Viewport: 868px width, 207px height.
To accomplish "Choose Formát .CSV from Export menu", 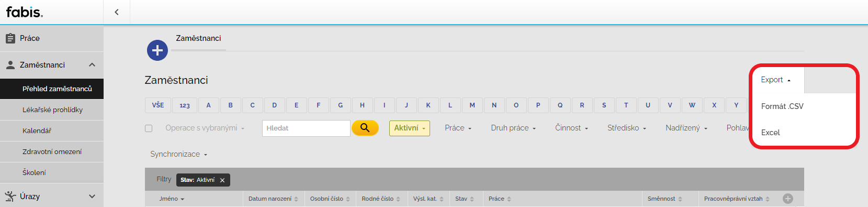I will 782,106.
